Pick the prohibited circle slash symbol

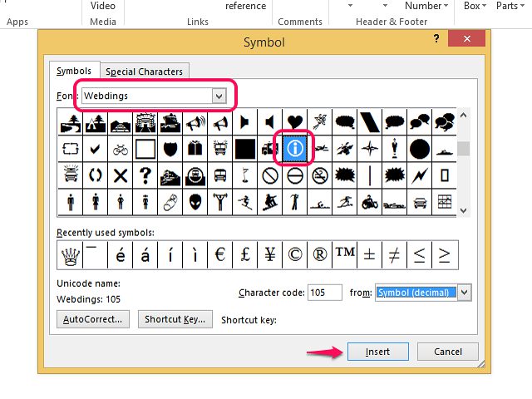pos(270,175)
